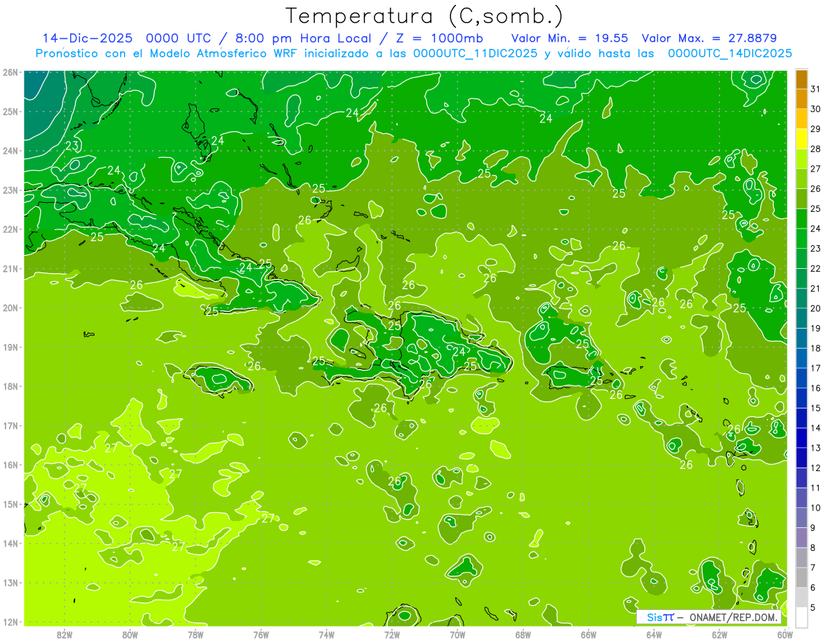Click the 17N latitude axis label
Viewport: 834px width, 644px height.
pyautogui.click(x=10, y=426)
